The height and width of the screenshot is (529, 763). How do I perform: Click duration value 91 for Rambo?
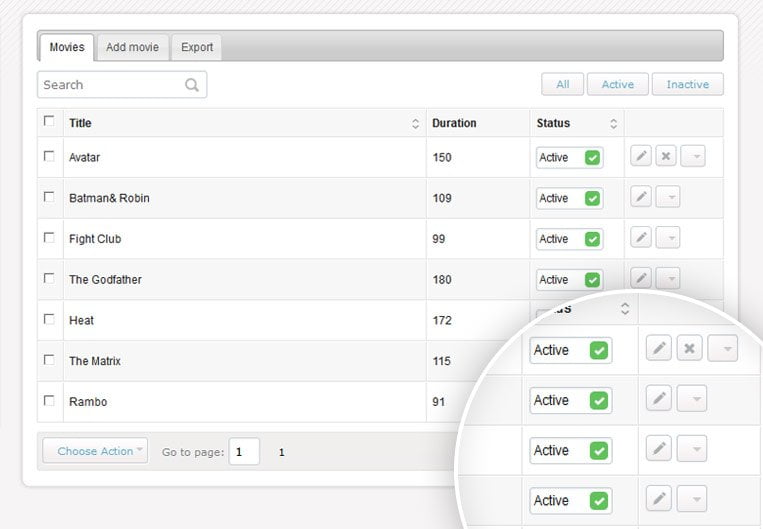click(x=438, y=402)
